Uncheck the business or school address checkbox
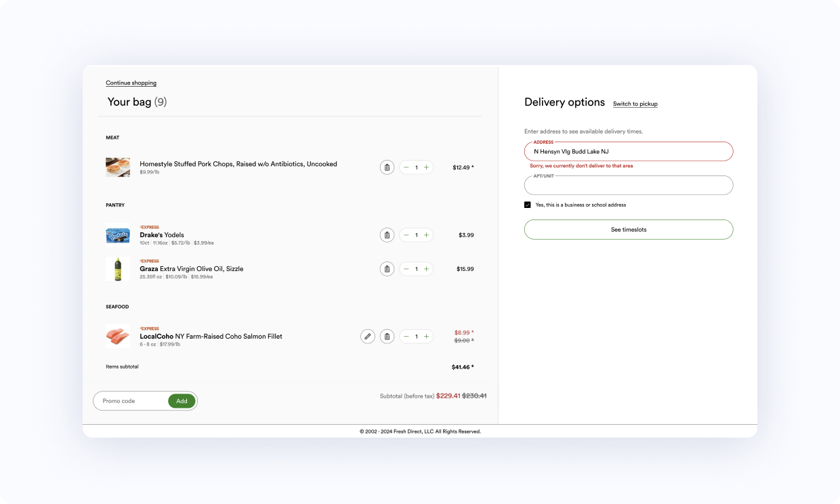840x504 pixels. click(528, 205)
